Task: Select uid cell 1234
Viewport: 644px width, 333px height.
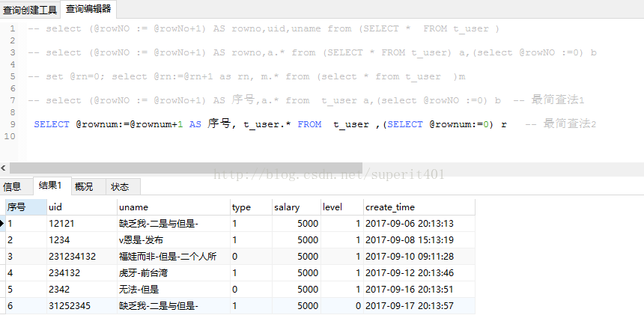Action: pyautogui.click(x=82, y=239)
